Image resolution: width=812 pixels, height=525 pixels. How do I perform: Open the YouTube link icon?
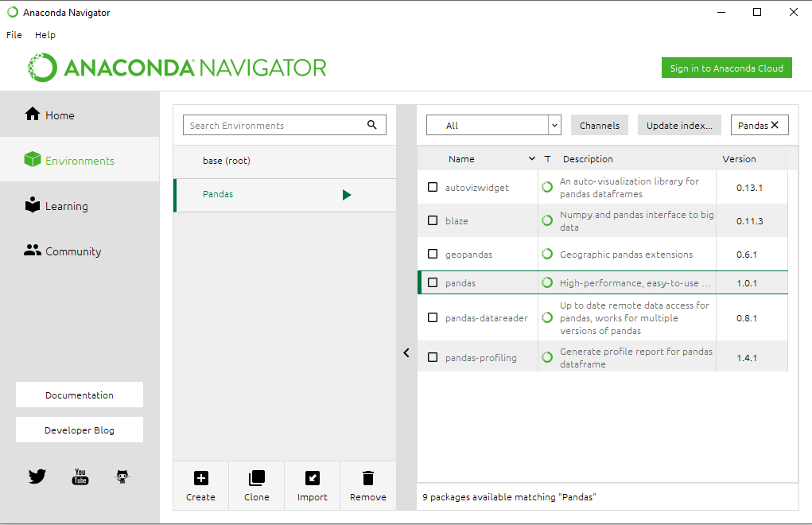click(80, 476)
